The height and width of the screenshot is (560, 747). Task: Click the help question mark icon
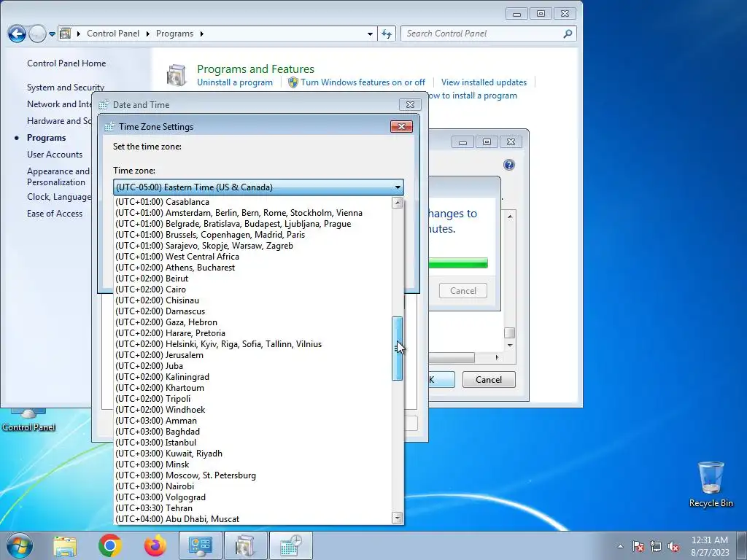[x=508, y=165]
